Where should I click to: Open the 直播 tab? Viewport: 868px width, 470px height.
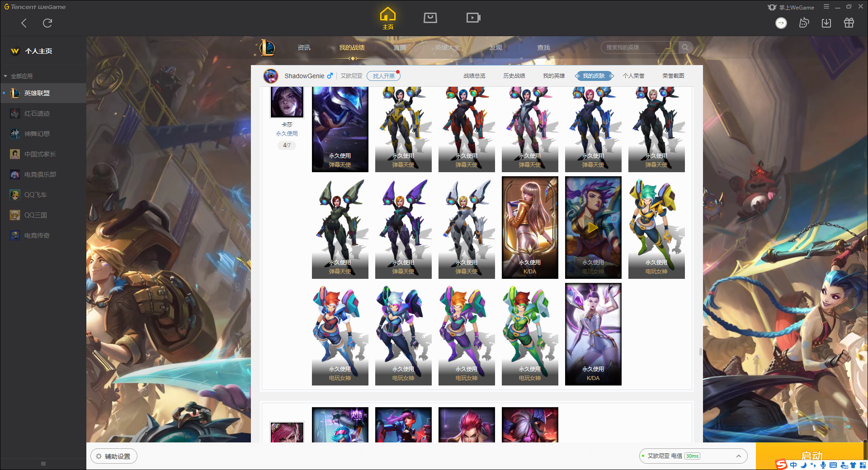point(400,47)
